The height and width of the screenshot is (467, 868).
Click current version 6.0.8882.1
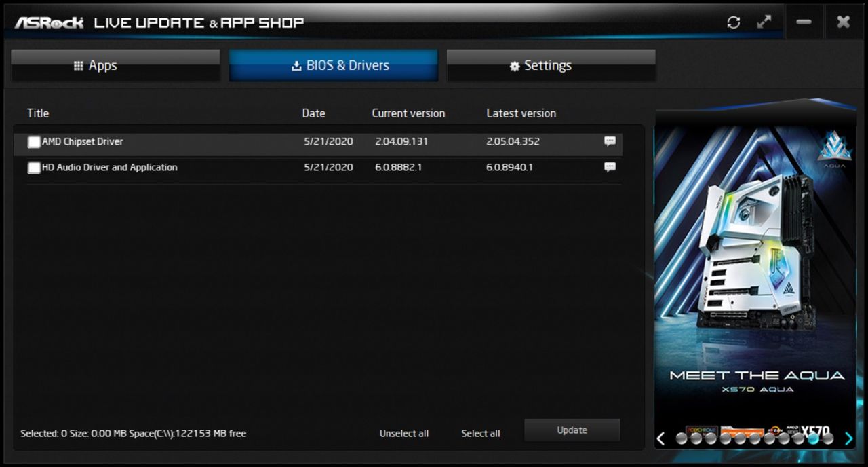pos(399,168)
